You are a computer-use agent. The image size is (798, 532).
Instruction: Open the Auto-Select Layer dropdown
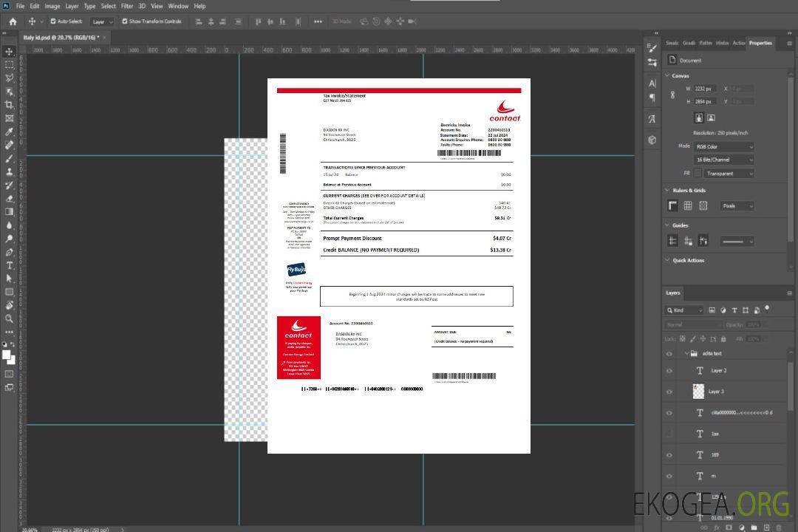click(x=102, y=21)
